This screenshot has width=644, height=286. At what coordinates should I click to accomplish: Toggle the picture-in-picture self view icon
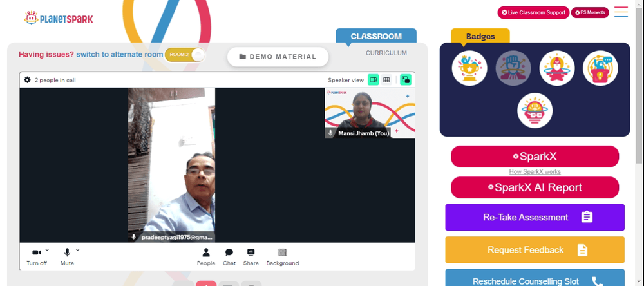click(405, 80)
